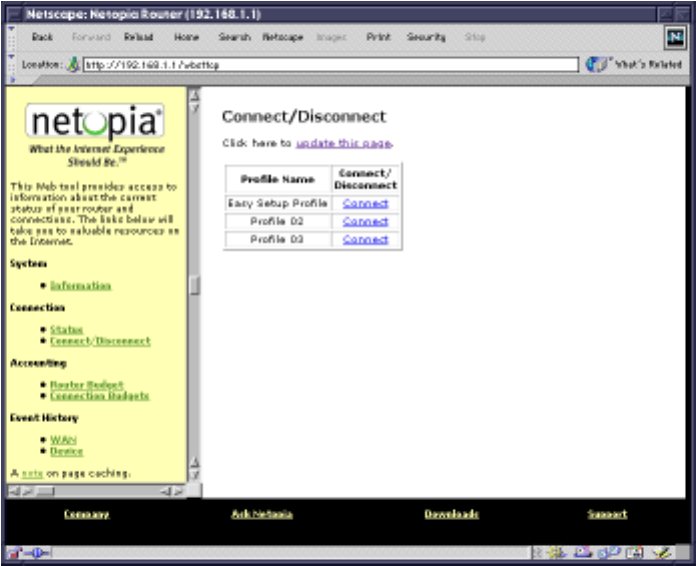The height and width of the screenshot is (566, 696).
Task: Click the Netopia logo in the sidebar
Action: point(95,121)
